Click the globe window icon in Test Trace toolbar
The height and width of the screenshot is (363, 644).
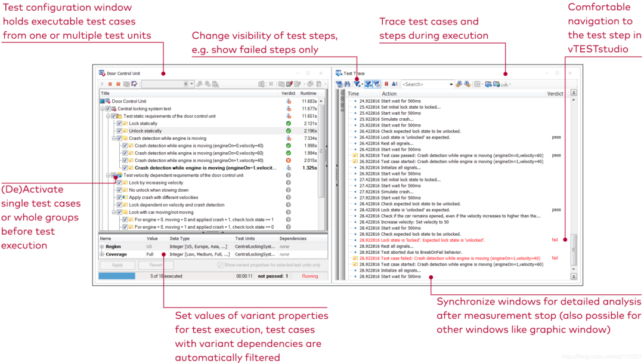tap(497, 84)
